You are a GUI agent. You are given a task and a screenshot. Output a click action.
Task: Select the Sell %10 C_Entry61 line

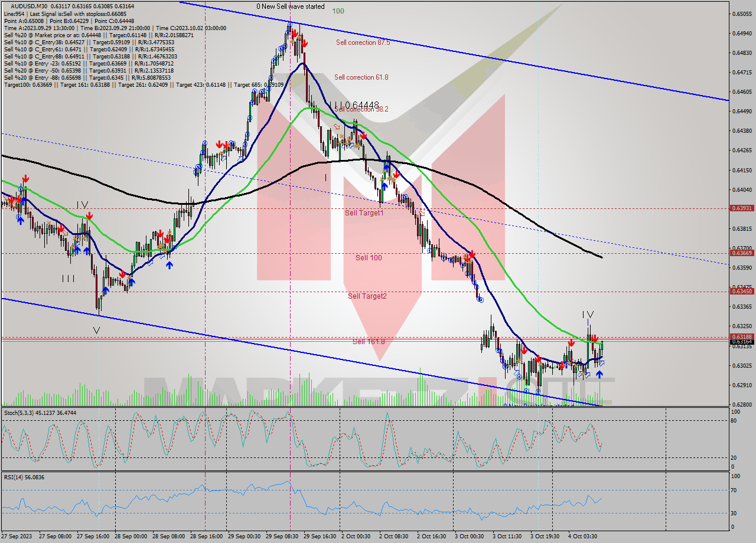88,50
